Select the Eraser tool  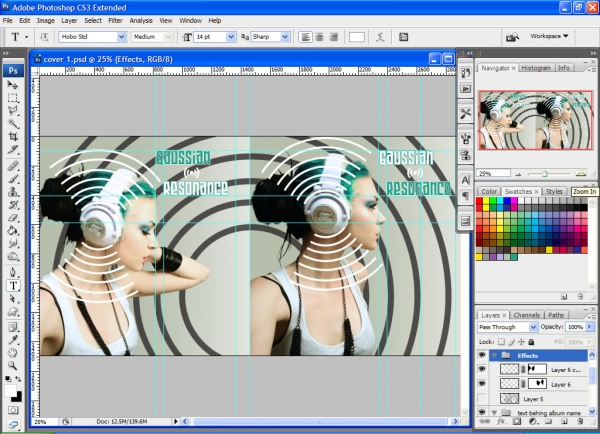(x=13, y=217)
